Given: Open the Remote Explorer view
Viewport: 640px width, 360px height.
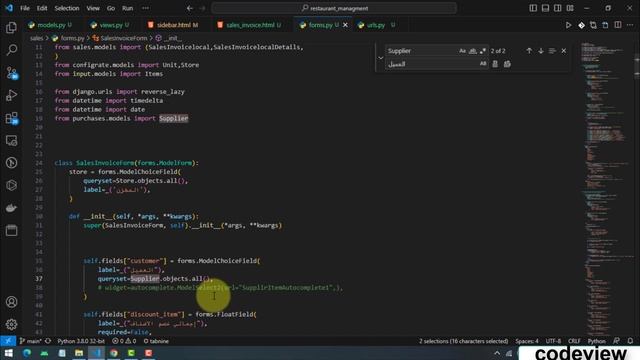Looking at the screenshot, I should coord(11,141).
